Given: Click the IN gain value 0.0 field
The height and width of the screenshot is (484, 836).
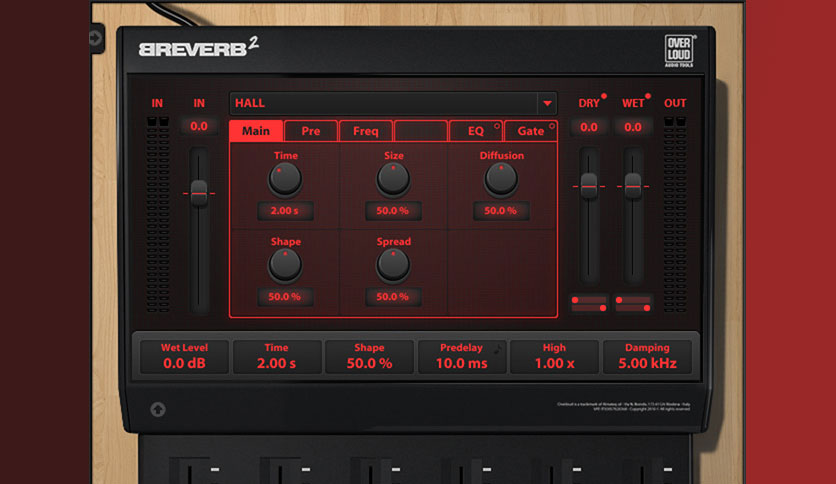Looking at the screenshot, I should (x=199, y=126).
